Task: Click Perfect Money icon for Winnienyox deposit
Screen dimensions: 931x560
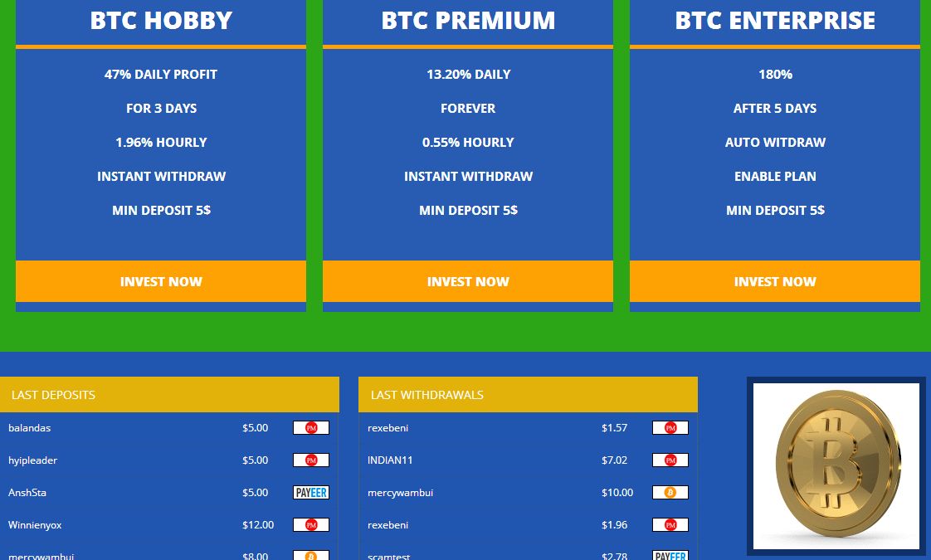Action: (311, 525)
